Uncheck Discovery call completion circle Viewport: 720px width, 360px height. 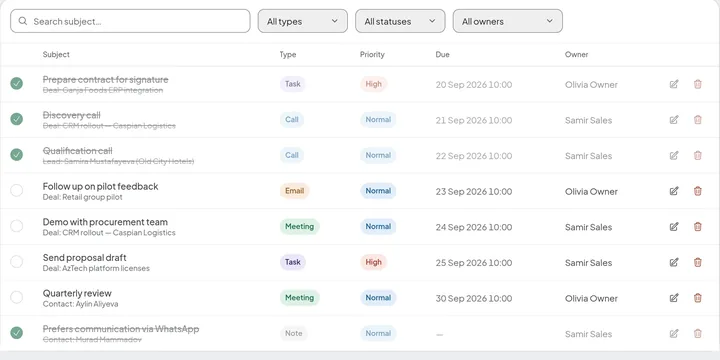click(x=17, y=119)
